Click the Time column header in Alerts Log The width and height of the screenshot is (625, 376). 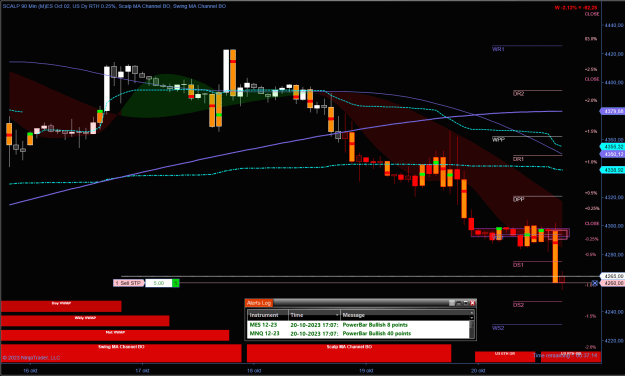[314, 315]
